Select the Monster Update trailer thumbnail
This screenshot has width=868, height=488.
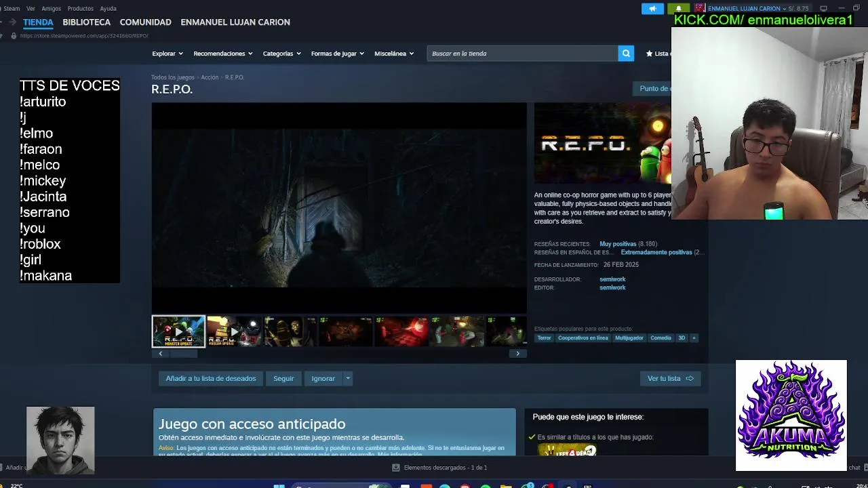pos(178,331)
